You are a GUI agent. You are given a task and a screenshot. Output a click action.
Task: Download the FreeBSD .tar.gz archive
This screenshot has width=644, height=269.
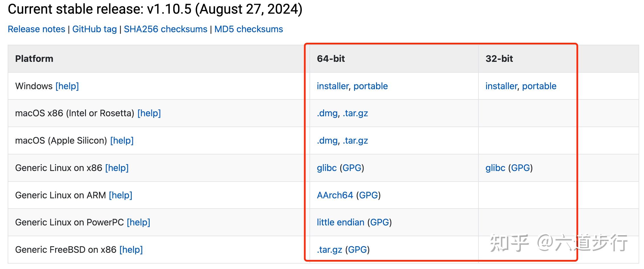pos(329,250)
